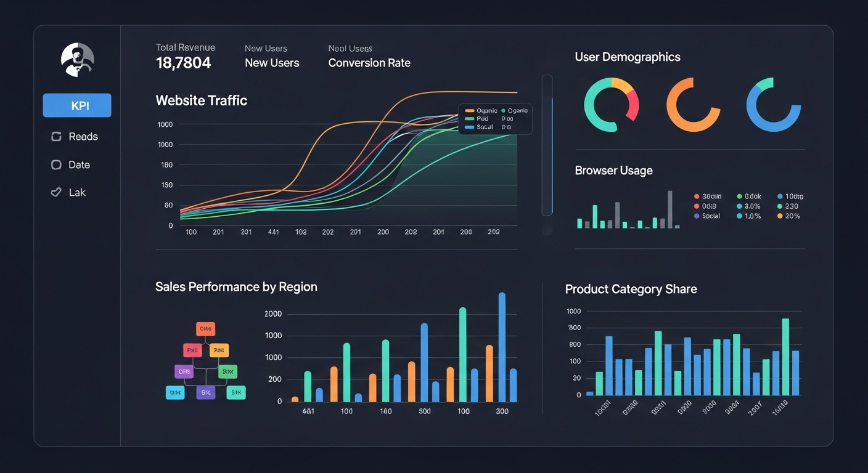
Task: Click the 441 x-axis label in traffic chart
Action: click(x=274, y=232)
